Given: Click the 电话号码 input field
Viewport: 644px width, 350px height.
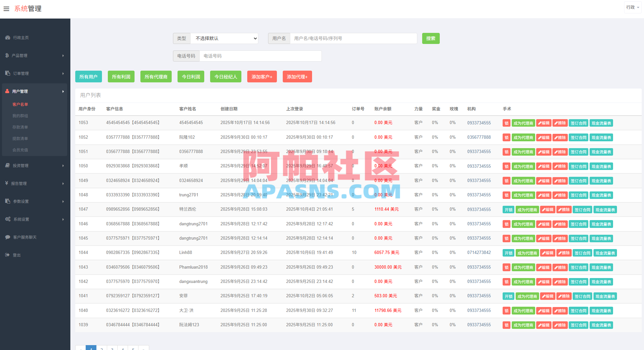Looking at the screenshot, I should (260, 56).
